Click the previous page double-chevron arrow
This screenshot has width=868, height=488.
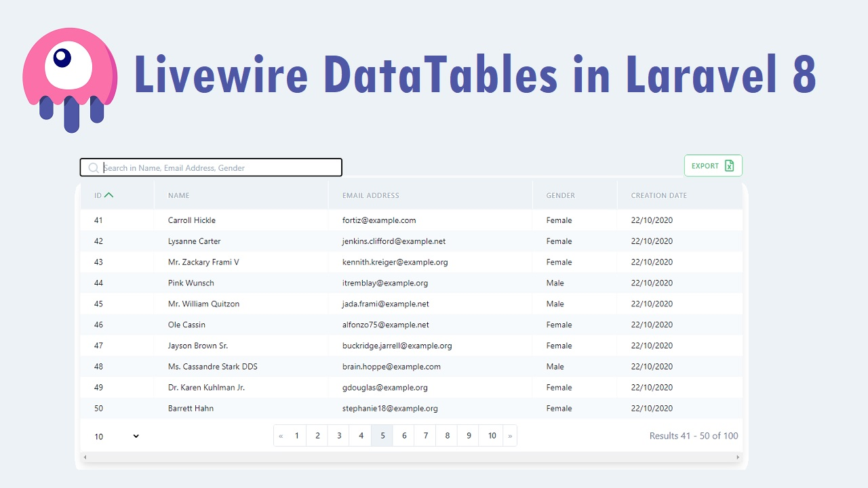coord(280,435)
